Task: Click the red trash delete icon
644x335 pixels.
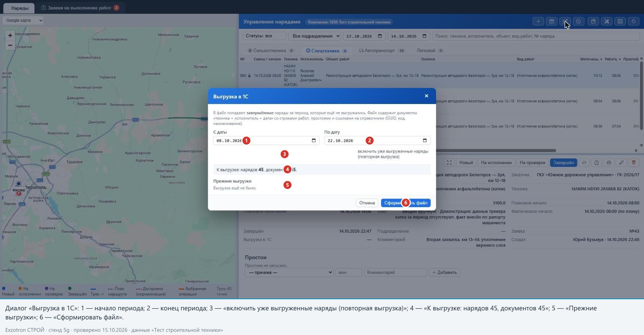Action: pyautogui.click(x=634, y=163)
